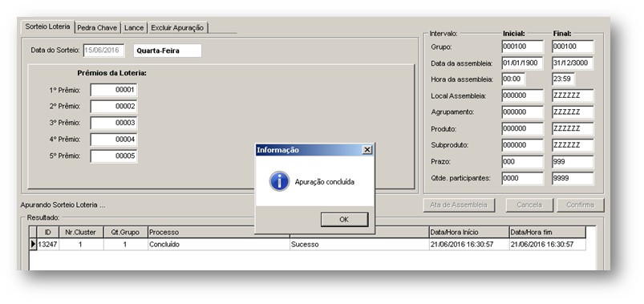This screenshot has width=644, height=304.
Task: Click Agrupamento final field
Action: [573, 111]
